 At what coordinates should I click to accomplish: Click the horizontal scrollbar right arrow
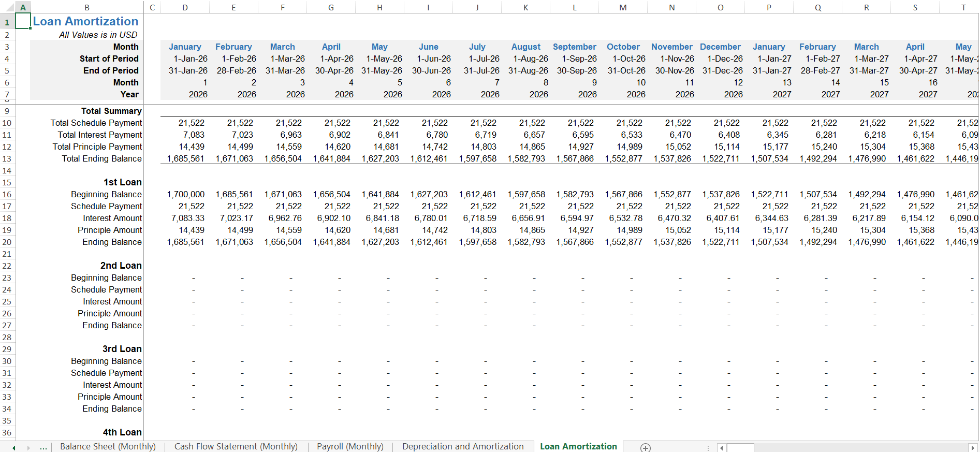tap(973, 447)
